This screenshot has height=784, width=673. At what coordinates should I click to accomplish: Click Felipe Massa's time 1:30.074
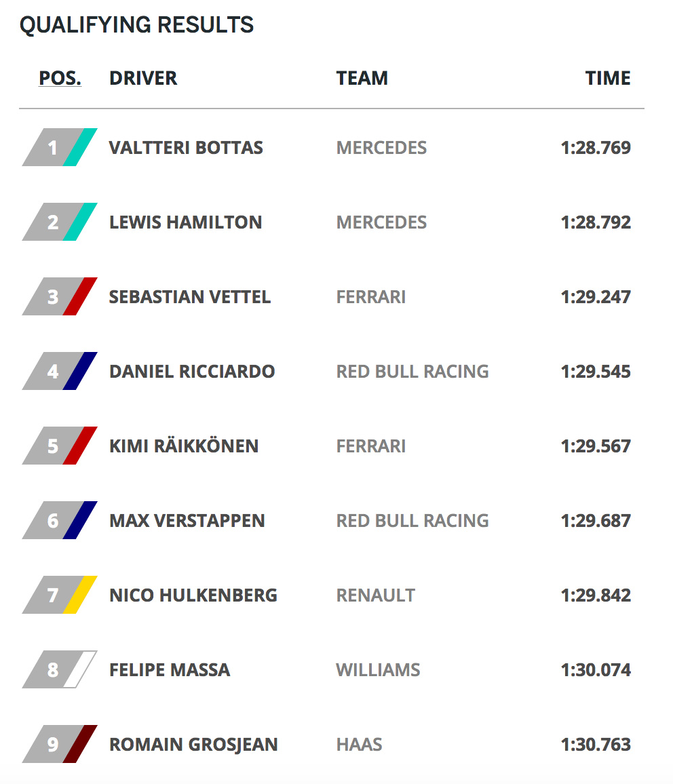point(596,670)
